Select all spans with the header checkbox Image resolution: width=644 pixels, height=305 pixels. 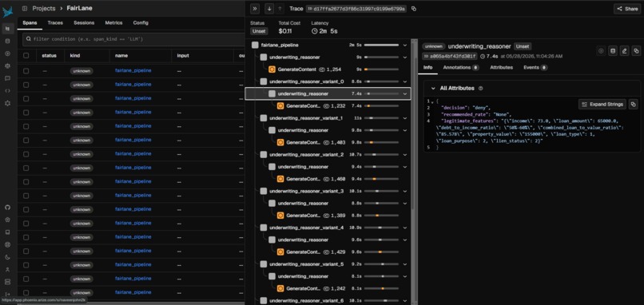[26, 55]
